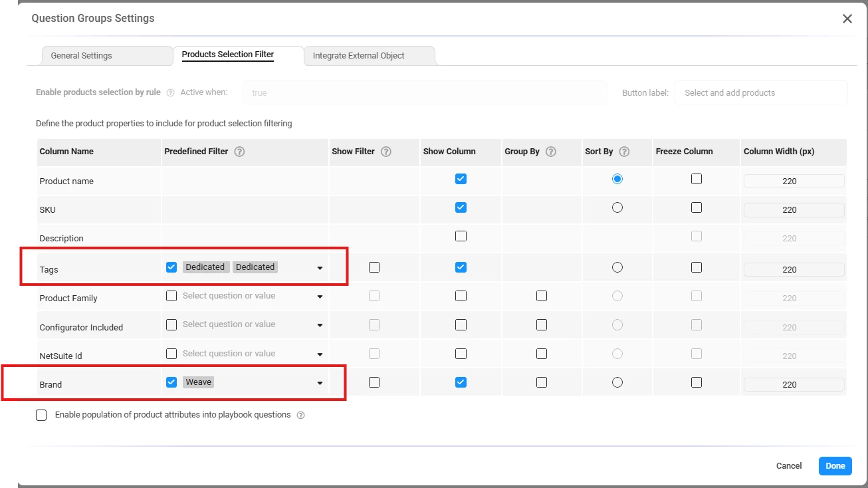Select Sort By radio for Brand

617,382
